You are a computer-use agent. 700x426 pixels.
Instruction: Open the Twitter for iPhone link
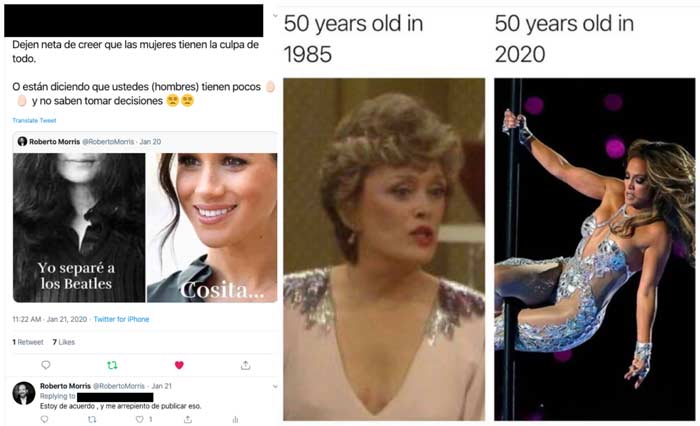[x=121, y=319]
